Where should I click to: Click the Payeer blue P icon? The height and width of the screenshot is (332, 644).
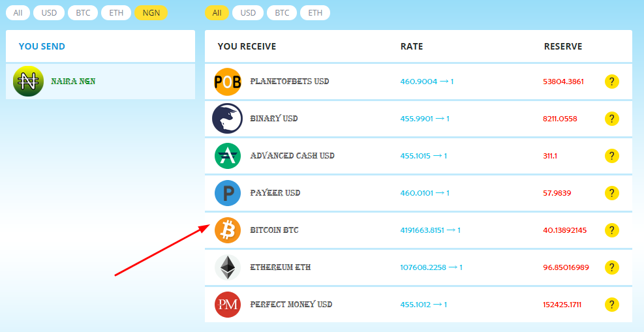click(x=228, y=193)
